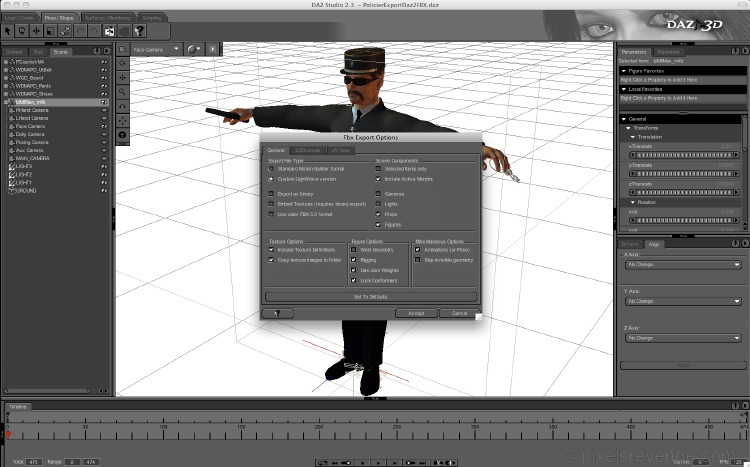Uncheck Include Active Morphs
This screenshot has width=750, height=467.
click(x=378, y=179)
